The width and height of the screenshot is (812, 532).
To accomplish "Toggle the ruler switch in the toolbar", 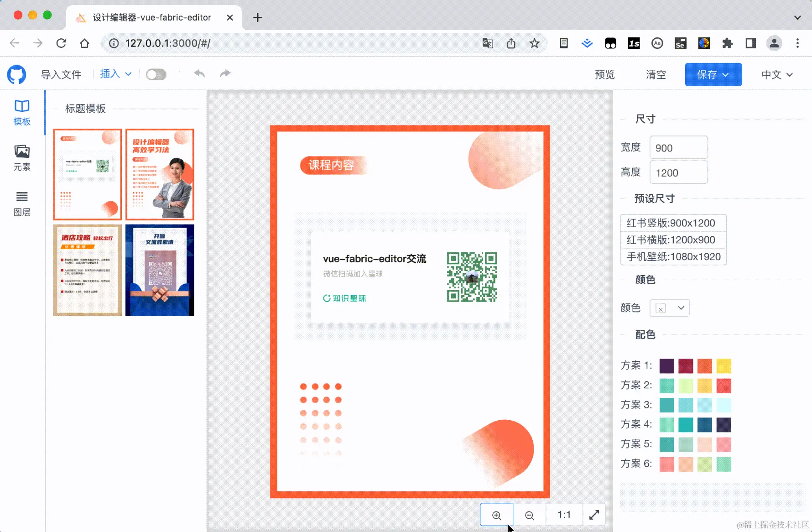I will point(156,74).
